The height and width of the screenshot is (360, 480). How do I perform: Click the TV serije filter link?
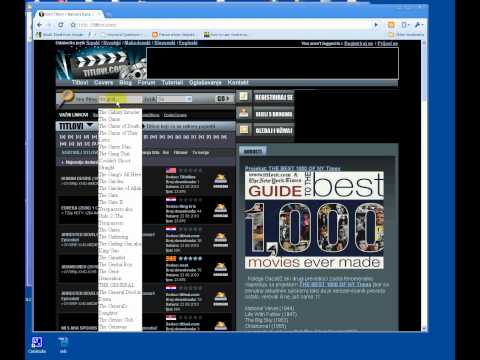point(201,152)
